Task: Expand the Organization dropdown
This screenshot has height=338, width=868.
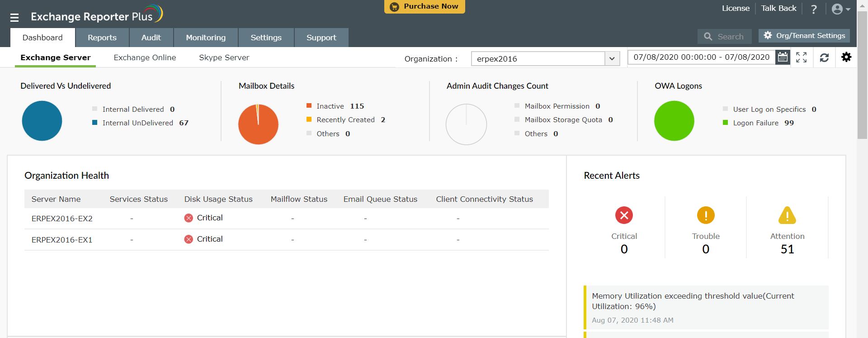Action: [x=612, y=59]
